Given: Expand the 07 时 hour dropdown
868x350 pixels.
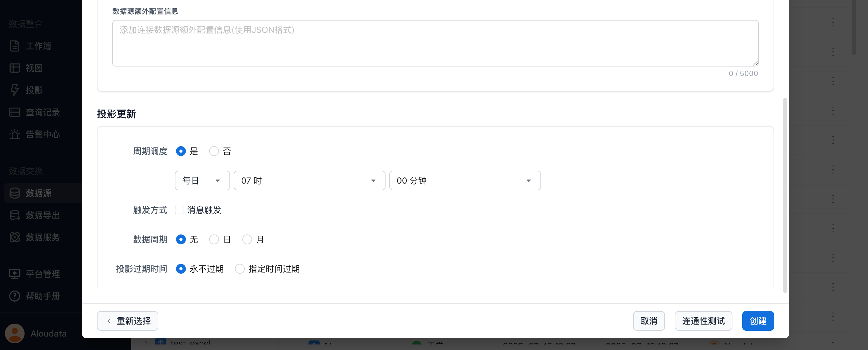Looking at the screenshot, I should click(x=309, y=181).
